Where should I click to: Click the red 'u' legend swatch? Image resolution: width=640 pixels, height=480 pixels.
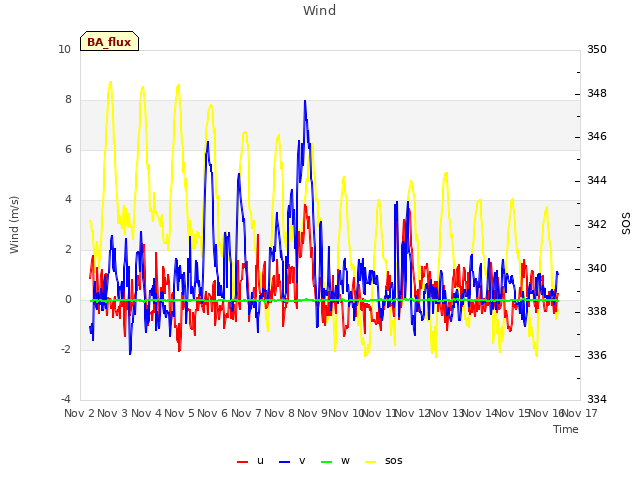coord(242,462)
